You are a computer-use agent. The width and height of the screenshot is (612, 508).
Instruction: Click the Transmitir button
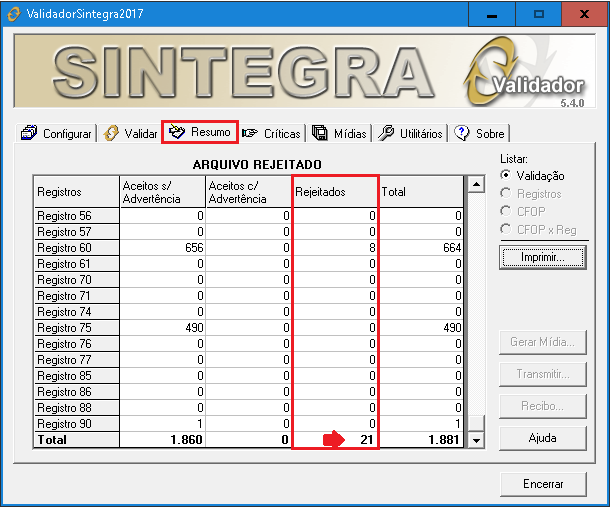[543, 374]
